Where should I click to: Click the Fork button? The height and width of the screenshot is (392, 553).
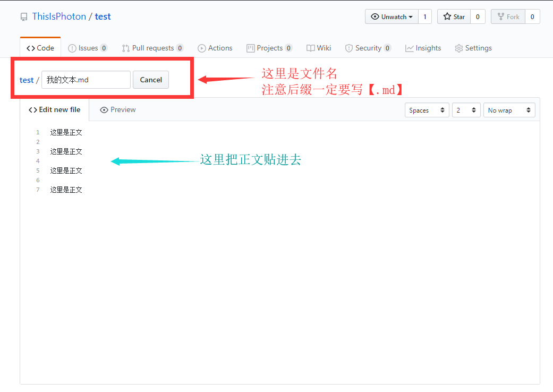(x=508, y=16)
